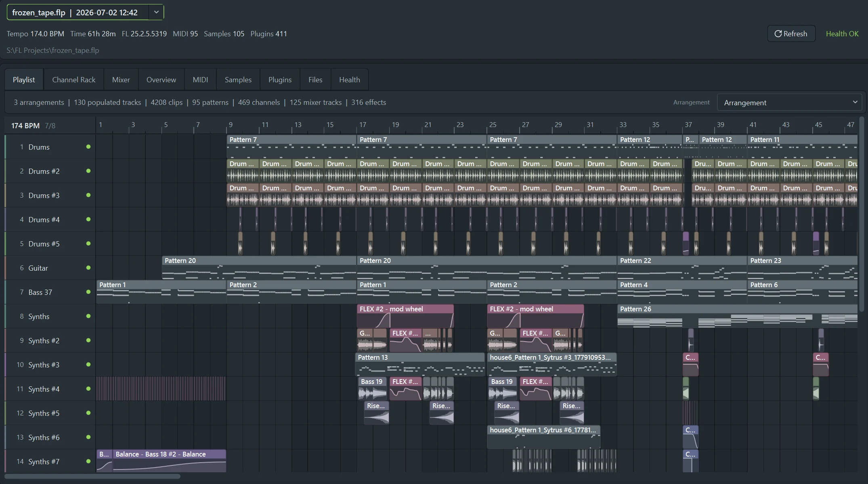Screen dimensions: 868x484
Task: Toggle the mute dot on Synths #7 track
Action: point(88,461)
